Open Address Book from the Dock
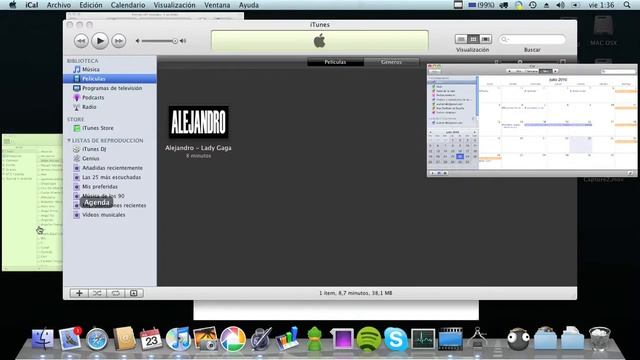640x360 pixels. 124,339
